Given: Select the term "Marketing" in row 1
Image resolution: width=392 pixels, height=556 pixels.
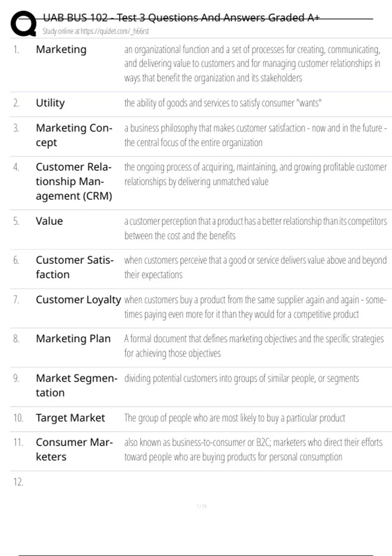Looking at the screenshot, I should 61,49.
